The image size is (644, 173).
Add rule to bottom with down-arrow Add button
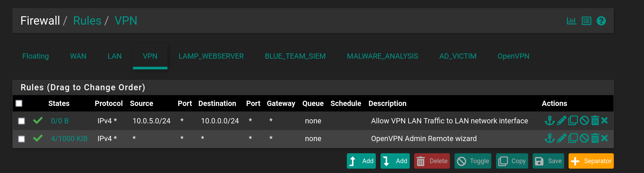[395, 161]
